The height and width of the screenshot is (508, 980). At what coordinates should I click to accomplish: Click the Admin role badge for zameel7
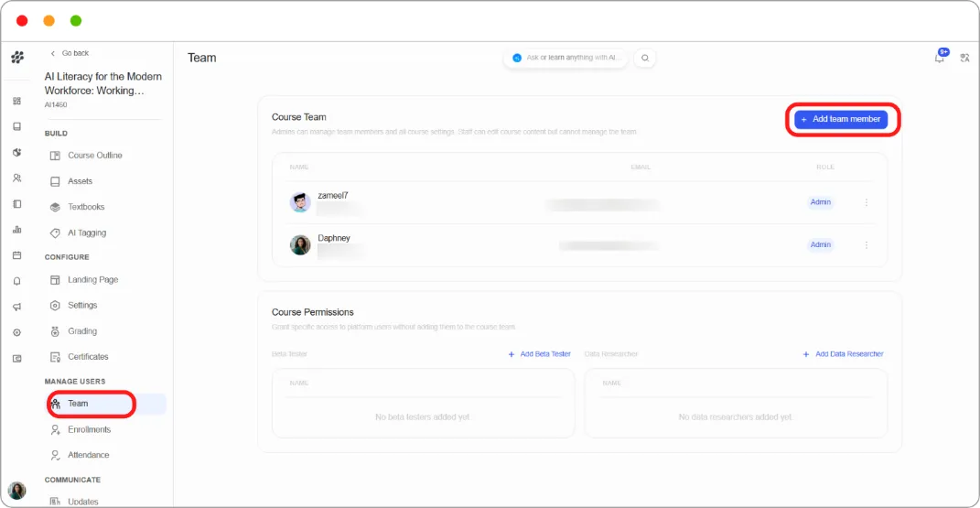point(821,201)
